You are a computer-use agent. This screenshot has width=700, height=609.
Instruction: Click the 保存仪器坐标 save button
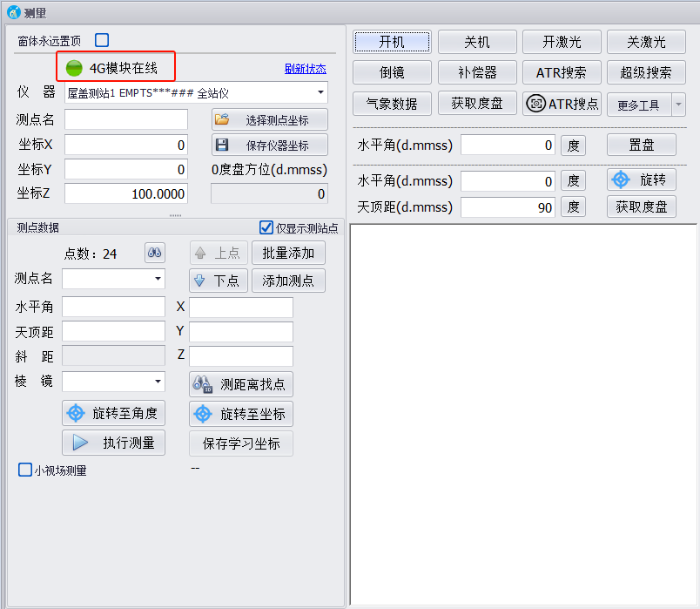coord(270,145)
